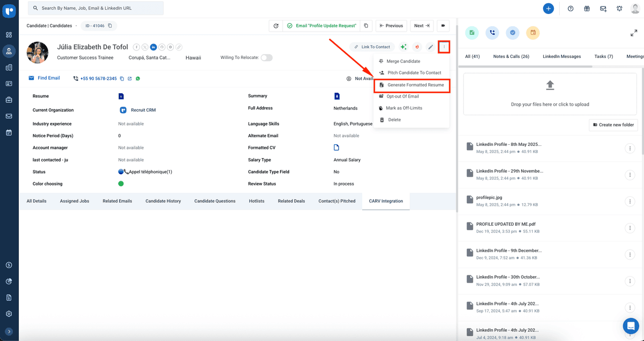Click the upload files drop zone
The height and width of the screenshot is (341, 644).
click(550, 94)
